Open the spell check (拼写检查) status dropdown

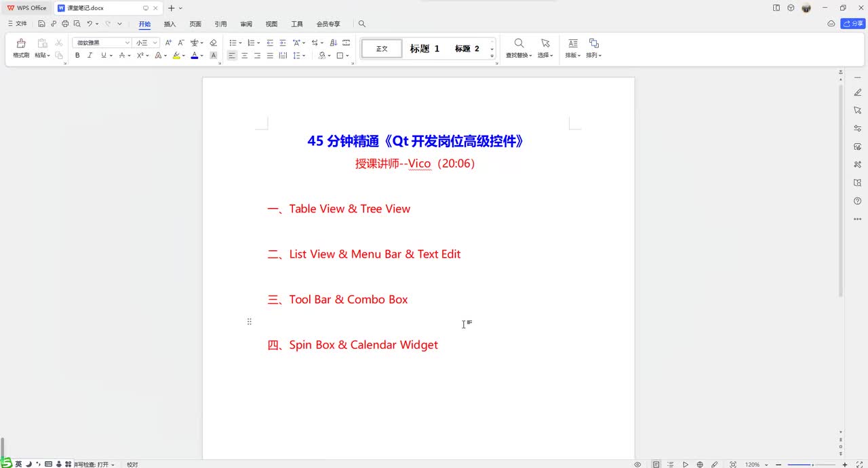[94, 465]
